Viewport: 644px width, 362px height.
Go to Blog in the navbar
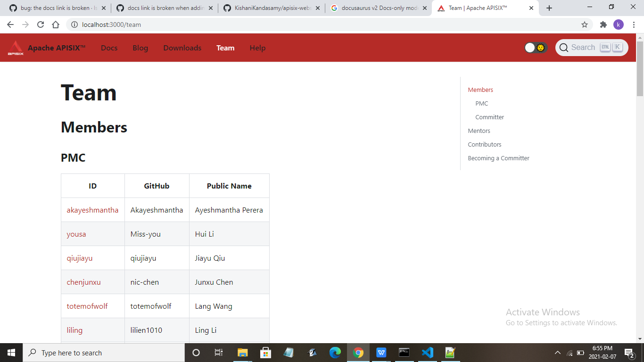pyautogui.click(x=140, y=48)
